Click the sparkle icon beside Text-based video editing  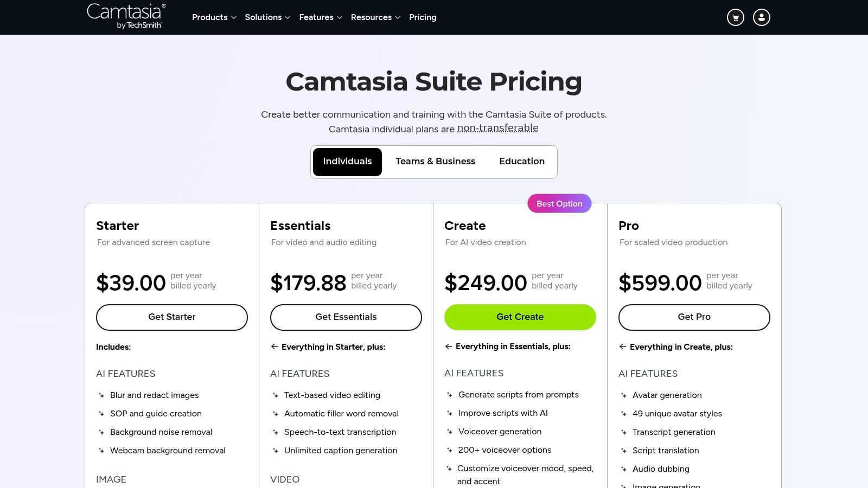276,395
